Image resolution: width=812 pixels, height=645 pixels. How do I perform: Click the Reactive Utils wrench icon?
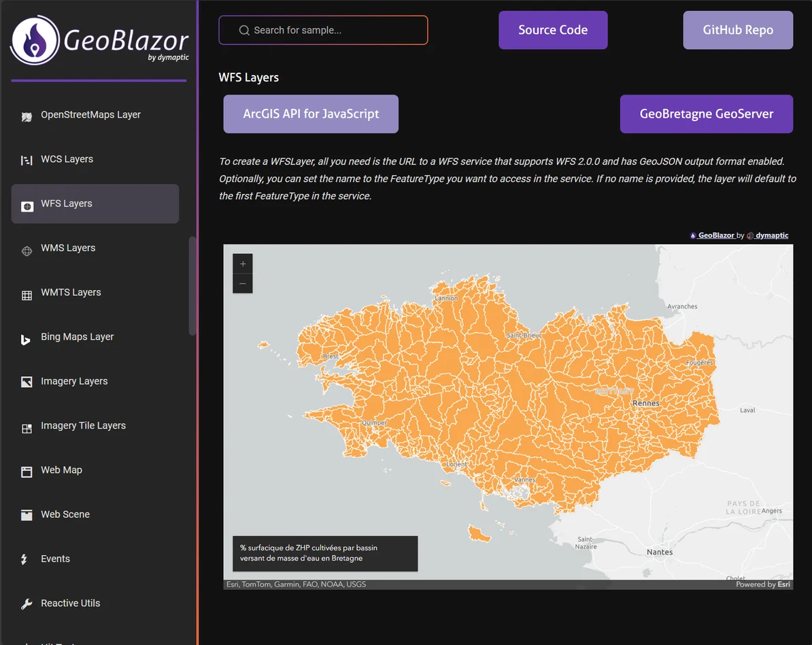pos(26,603)
